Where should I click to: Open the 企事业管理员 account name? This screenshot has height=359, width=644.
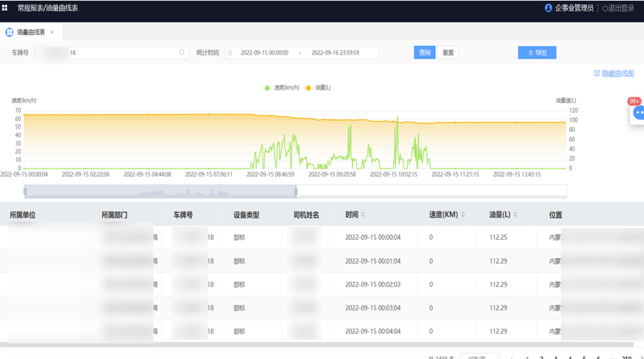pos(574,8)
